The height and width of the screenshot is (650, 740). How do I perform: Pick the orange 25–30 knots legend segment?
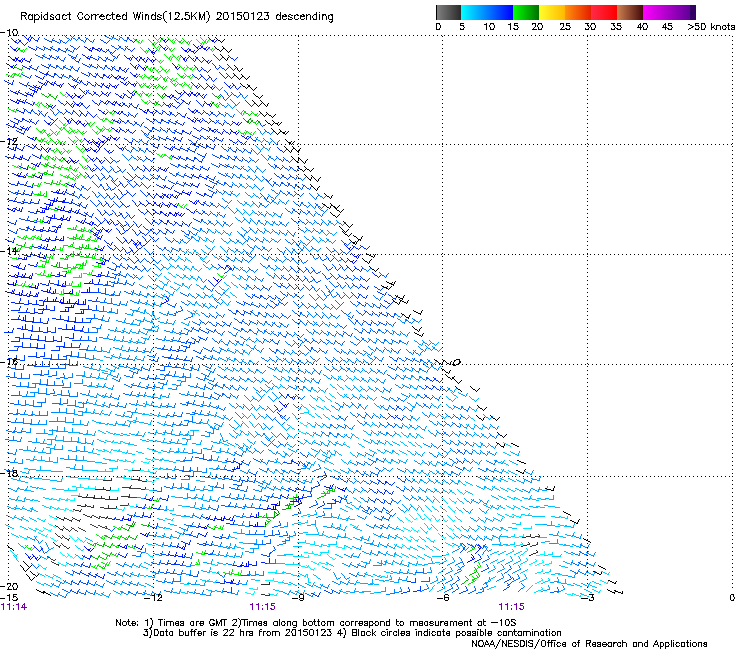coord(578,12)
